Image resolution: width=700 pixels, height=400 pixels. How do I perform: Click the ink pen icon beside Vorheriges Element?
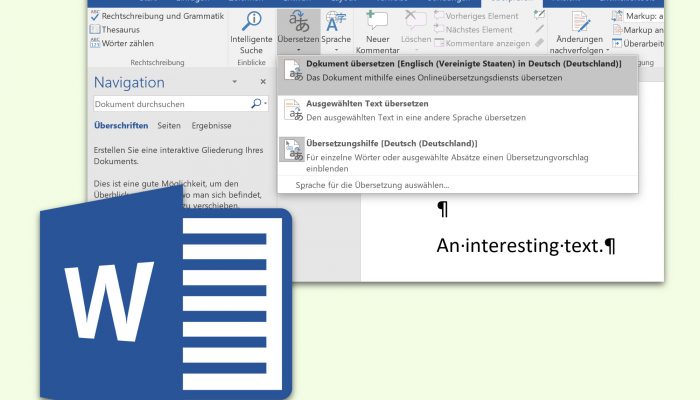point(539,15)
